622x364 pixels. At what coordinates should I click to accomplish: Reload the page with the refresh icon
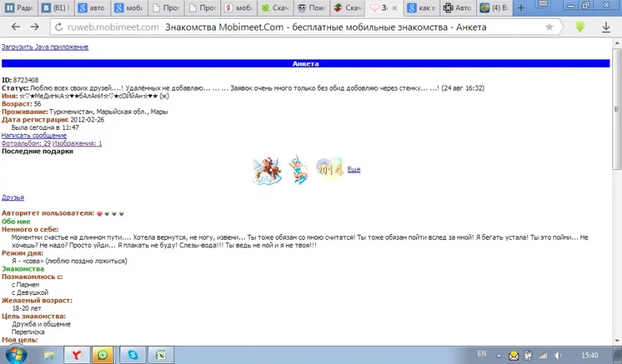tap(59, 27)
